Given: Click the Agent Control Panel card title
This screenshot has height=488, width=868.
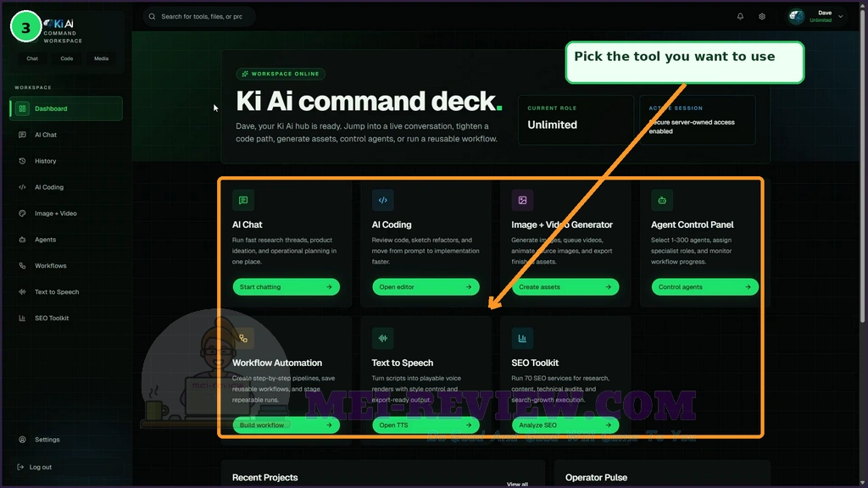Looking at the screenshot, I should (692, 225).
